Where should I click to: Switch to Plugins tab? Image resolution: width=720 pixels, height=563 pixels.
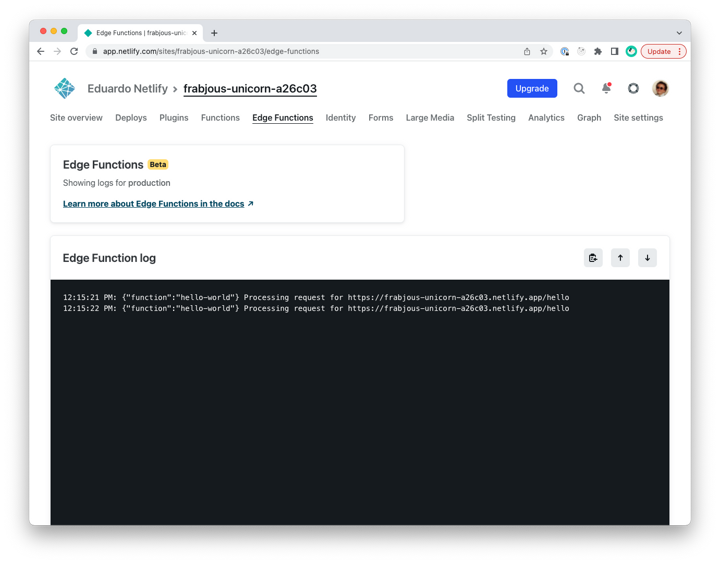(174, 118)
